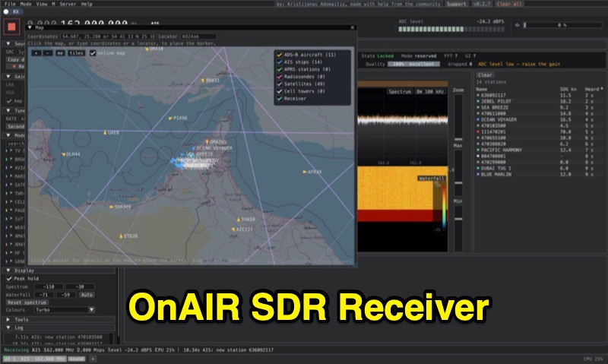Viewport: 608px width, 364px height.
Task: Toggle the Peak hold checkbox
Action: 9,279
